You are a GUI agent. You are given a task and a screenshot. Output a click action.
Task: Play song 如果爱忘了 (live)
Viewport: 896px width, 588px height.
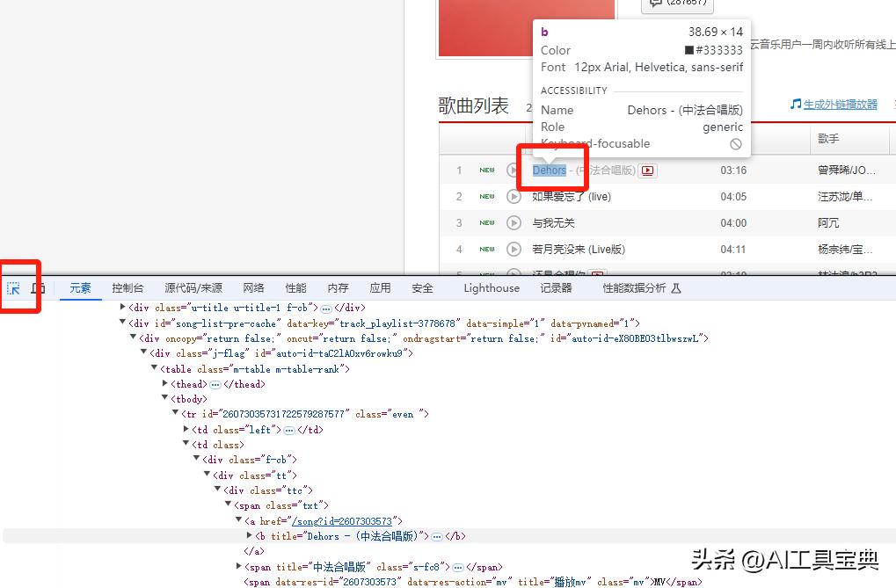pos(514,197)
